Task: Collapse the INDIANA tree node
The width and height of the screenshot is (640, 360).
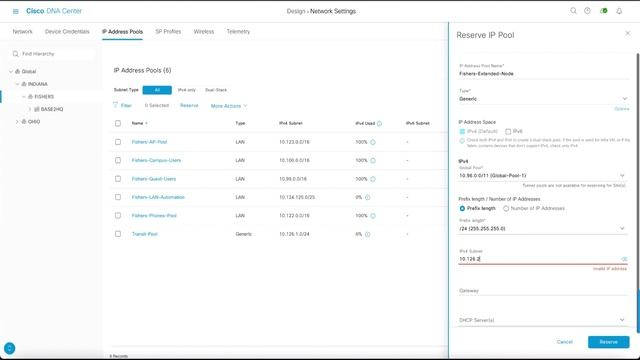Action: coord(18,84)
